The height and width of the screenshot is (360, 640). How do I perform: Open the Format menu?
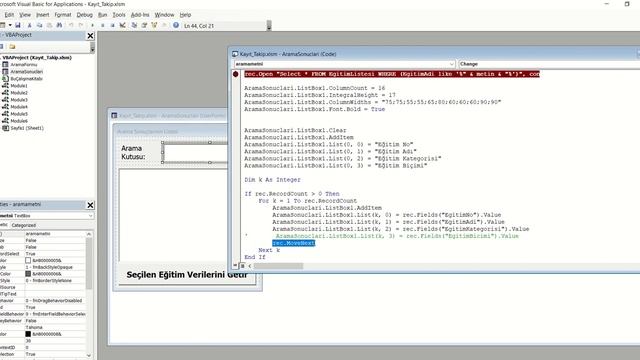tap(63, 15)
